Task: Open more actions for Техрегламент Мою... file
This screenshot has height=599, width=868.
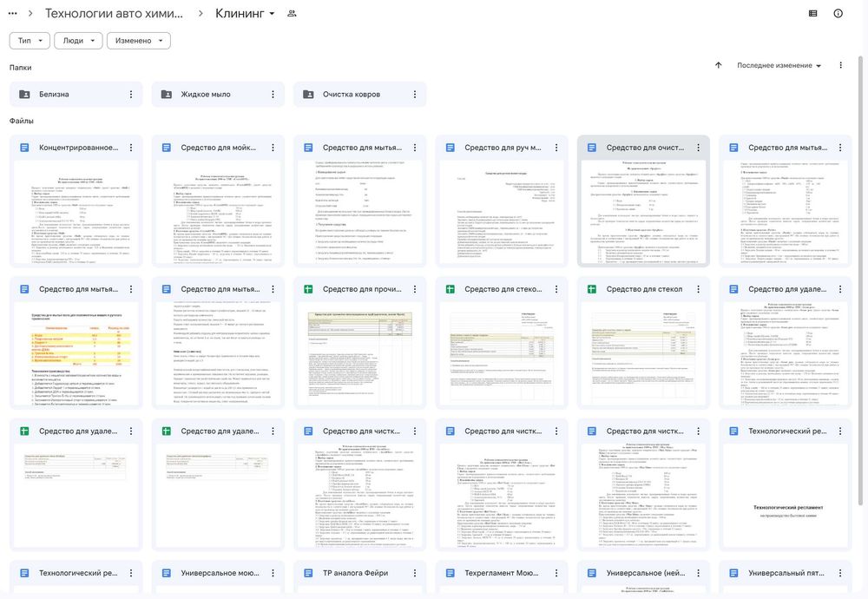Action: tap(556, 573)
